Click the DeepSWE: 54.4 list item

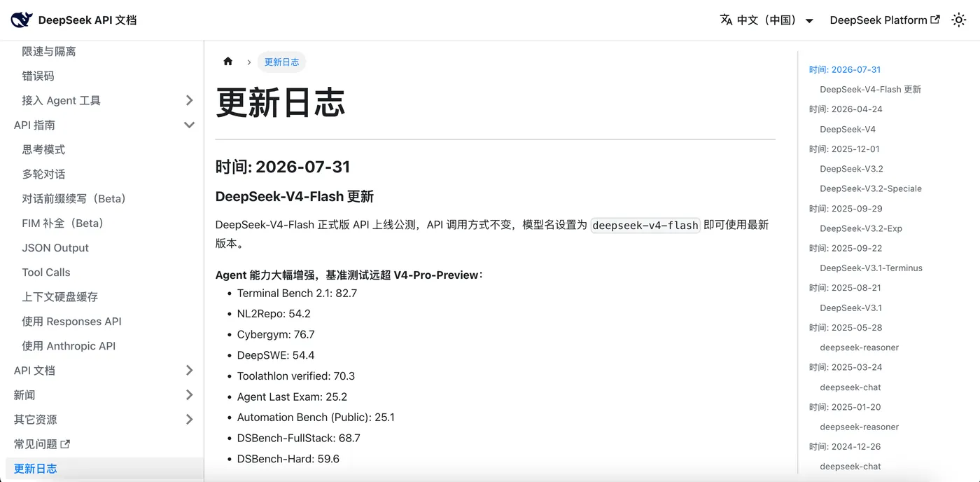[x=276, y=355]
